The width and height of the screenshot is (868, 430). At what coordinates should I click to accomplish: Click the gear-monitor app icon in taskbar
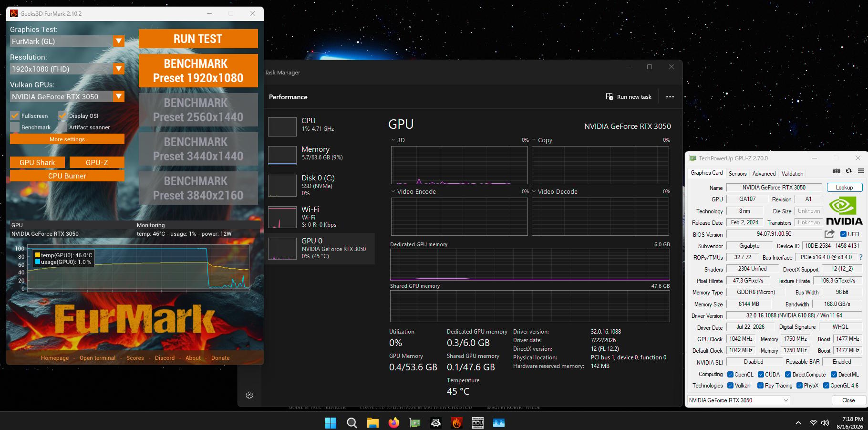[x=436, y=423]
